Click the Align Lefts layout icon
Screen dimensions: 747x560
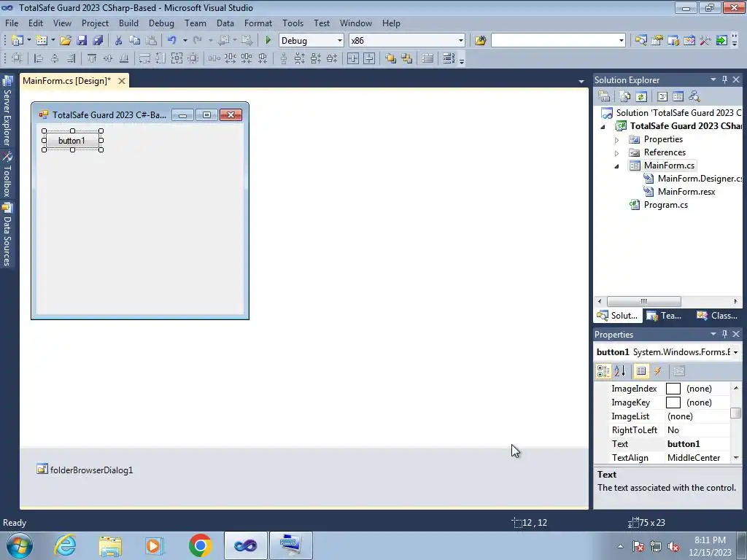(39, 58)
